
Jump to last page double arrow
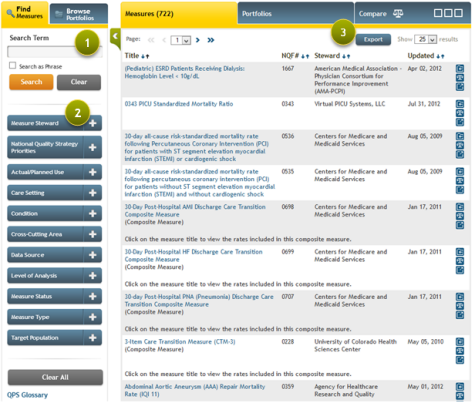pos(211,40)
